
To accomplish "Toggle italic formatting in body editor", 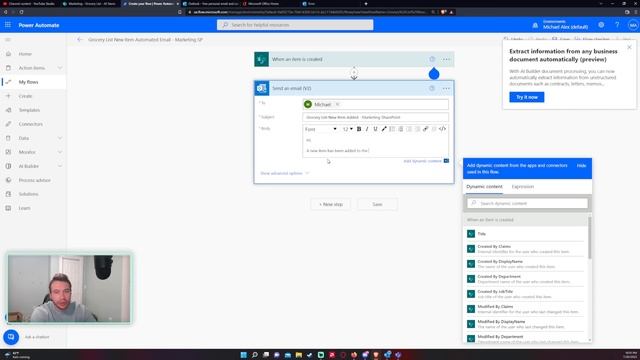I will point(367,129).
